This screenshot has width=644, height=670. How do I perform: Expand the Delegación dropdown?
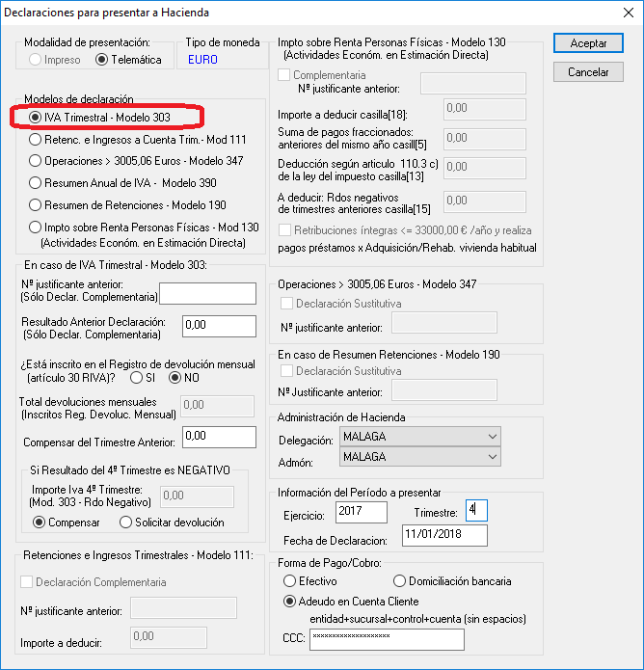[420, 437]
